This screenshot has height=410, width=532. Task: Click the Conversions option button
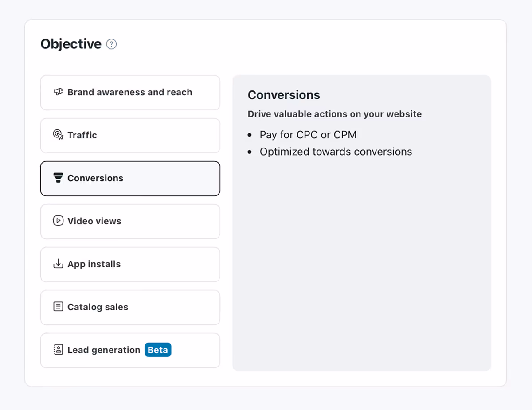point(130,178)
